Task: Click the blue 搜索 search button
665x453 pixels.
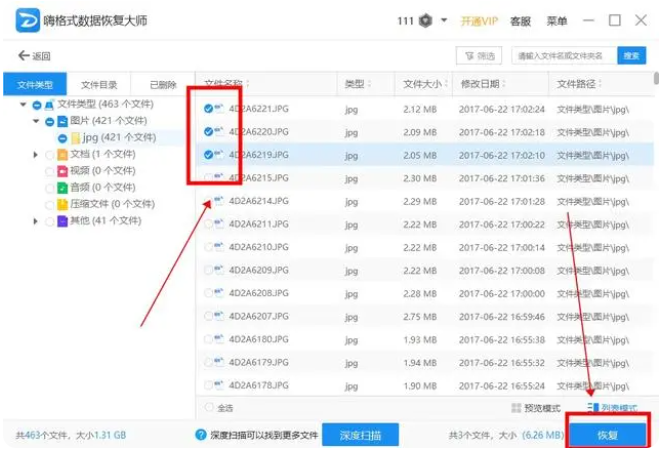Action: pyautogui.click(x=631, y=56)
